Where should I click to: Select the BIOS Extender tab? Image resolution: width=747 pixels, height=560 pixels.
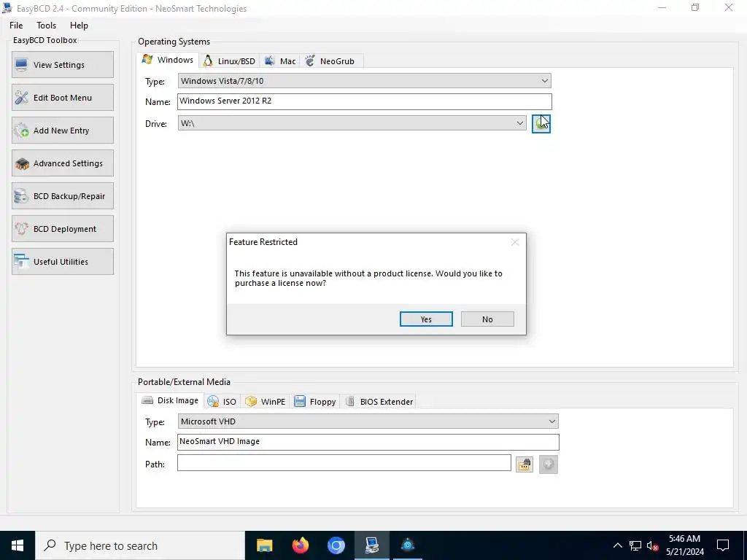click(379, 402)
